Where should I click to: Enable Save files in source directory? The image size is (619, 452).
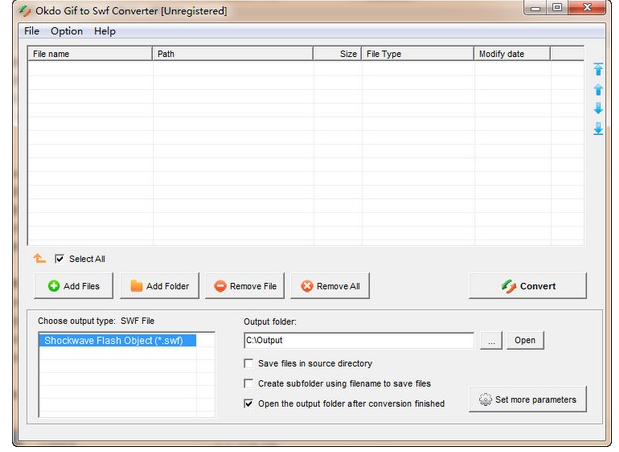click(248, 363)
